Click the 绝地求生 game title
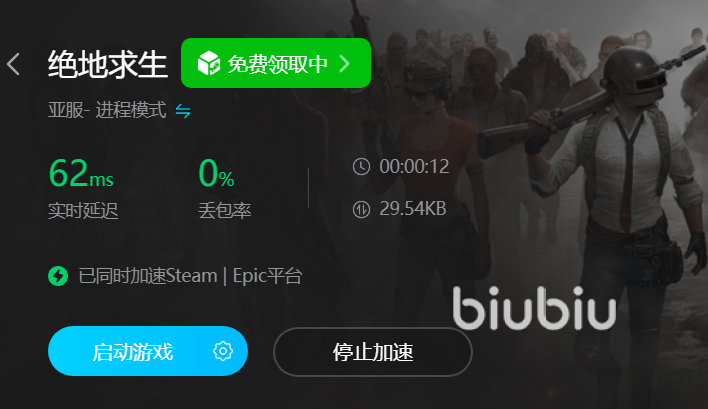 [107, 64]
